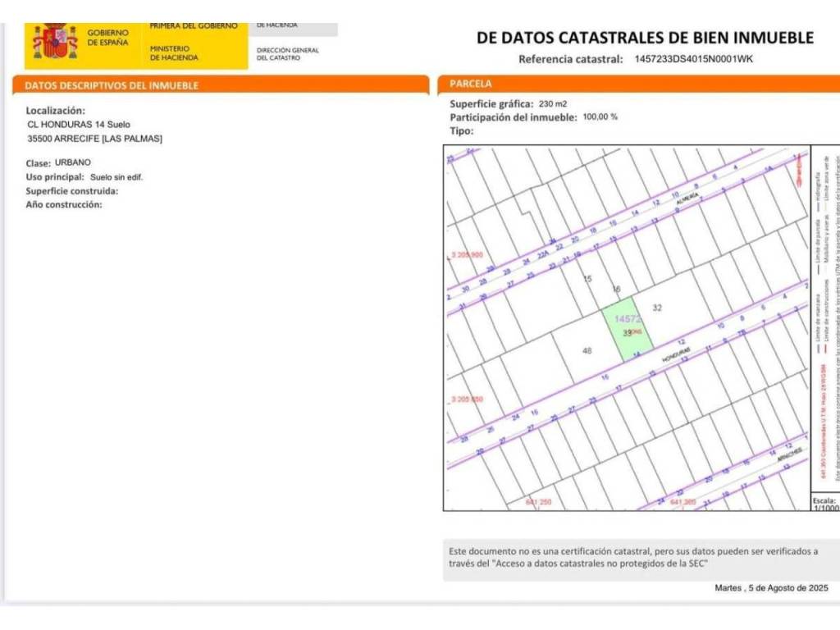Screen dimensions: 840x630
Task: Click the Superficie gráfica 230 m2 value
Action: (x=552, y=104)
